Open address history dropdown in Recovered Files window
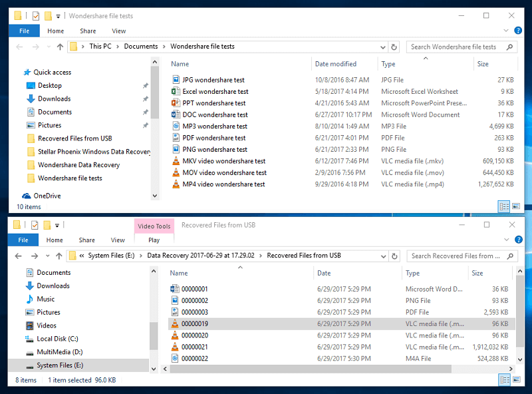 pyautogui.click(x=384, y=256)
